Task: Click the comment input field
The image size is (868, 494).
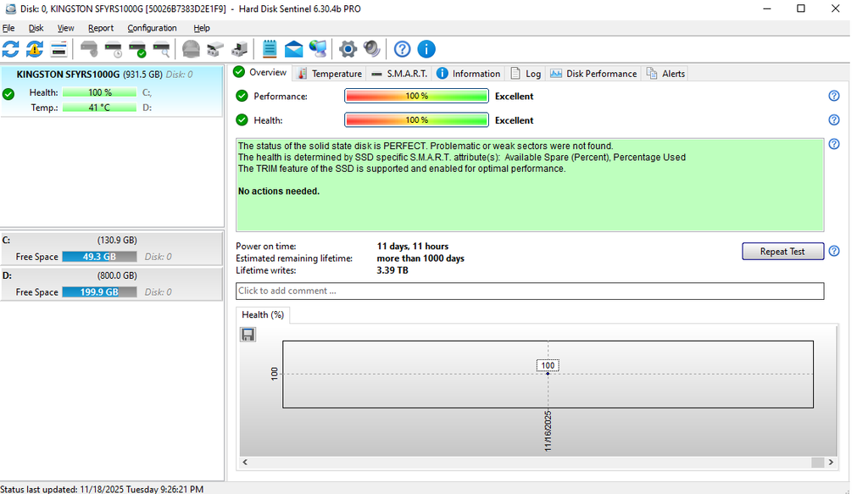Action: (x=529, y=291)
